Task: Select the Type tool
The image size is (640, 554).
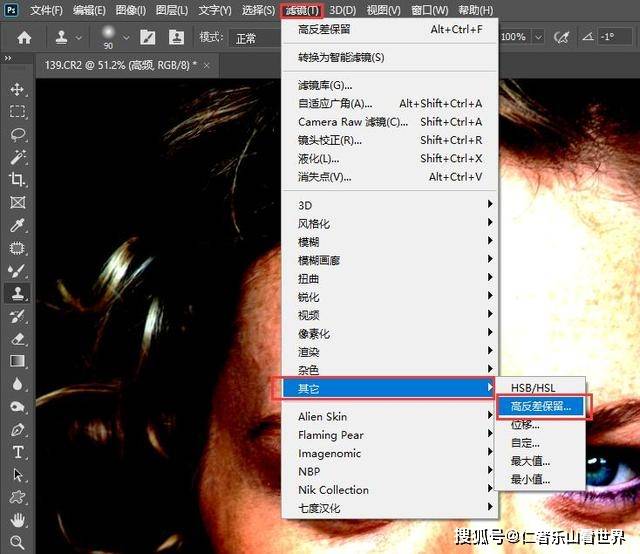Action: [17, 452]
